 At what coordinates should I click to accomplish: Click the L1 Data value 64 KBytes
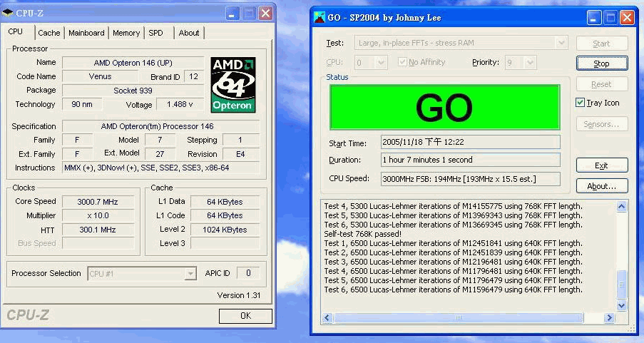click(x=225, y=202)
